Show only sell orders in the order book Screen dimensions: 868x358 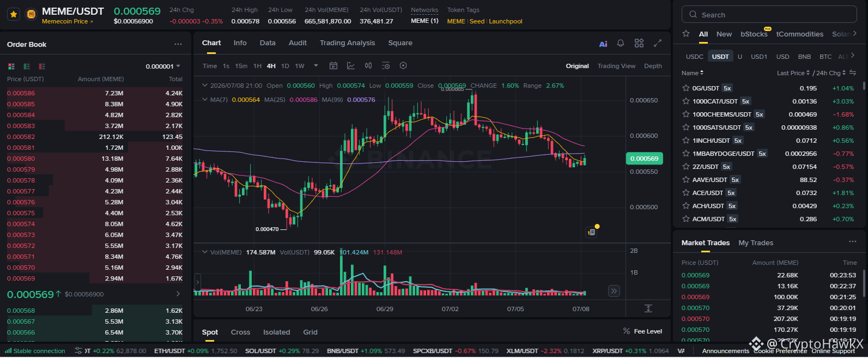pyautogui.click(x=42, y=66)
